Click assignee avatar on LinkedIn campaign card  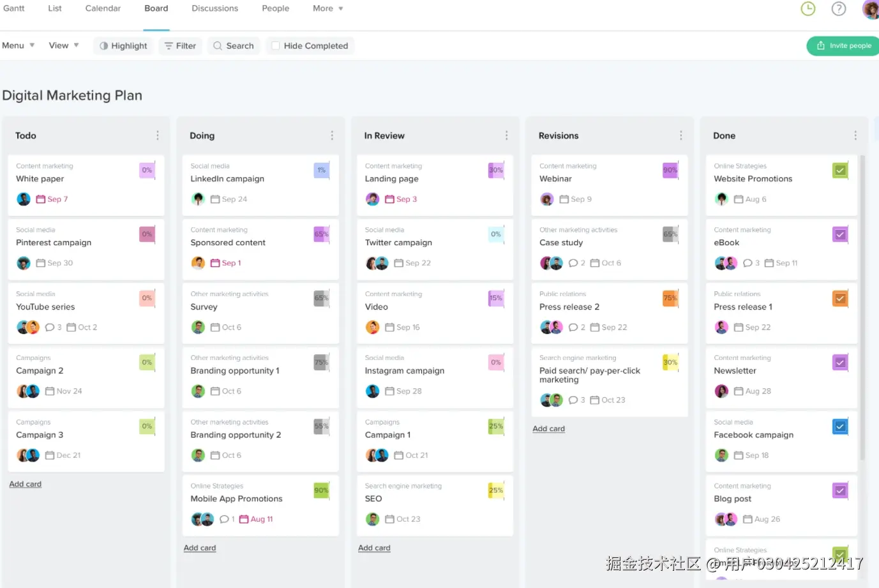[x=199, y=199]
